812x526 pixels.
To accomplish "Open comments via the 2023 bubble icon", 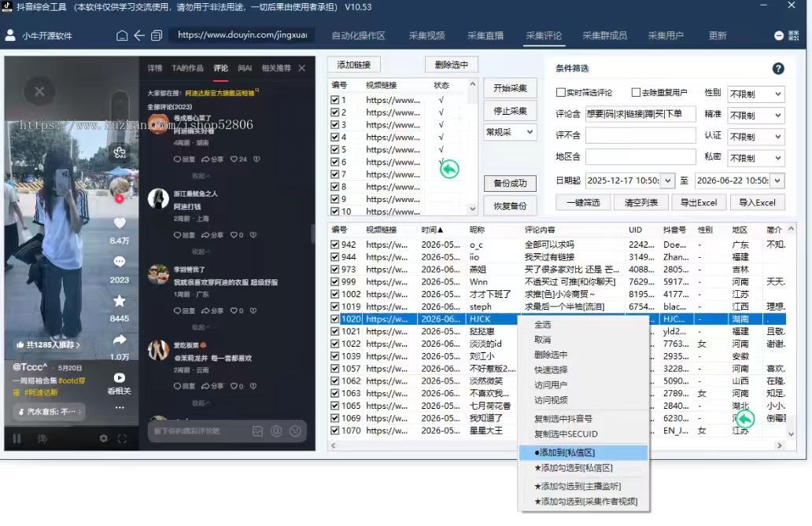I will click(120, 262).
